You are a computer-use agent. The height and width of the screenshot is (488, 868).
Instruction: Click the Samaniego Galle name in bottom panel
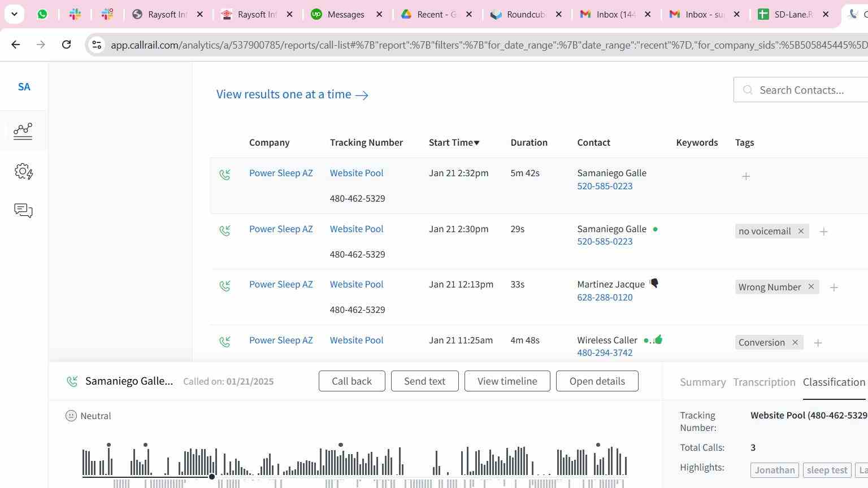(129, 381)
